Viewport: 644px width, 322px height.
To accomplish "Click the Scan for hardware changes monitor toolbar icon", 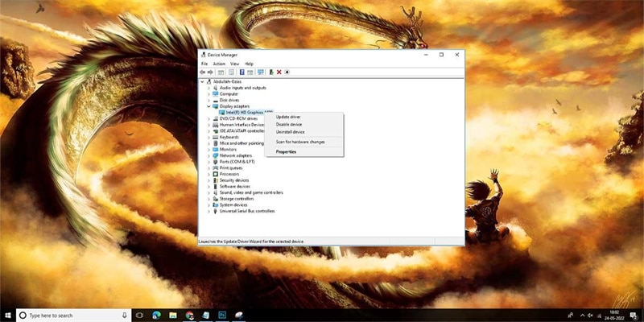I will 260,72.
